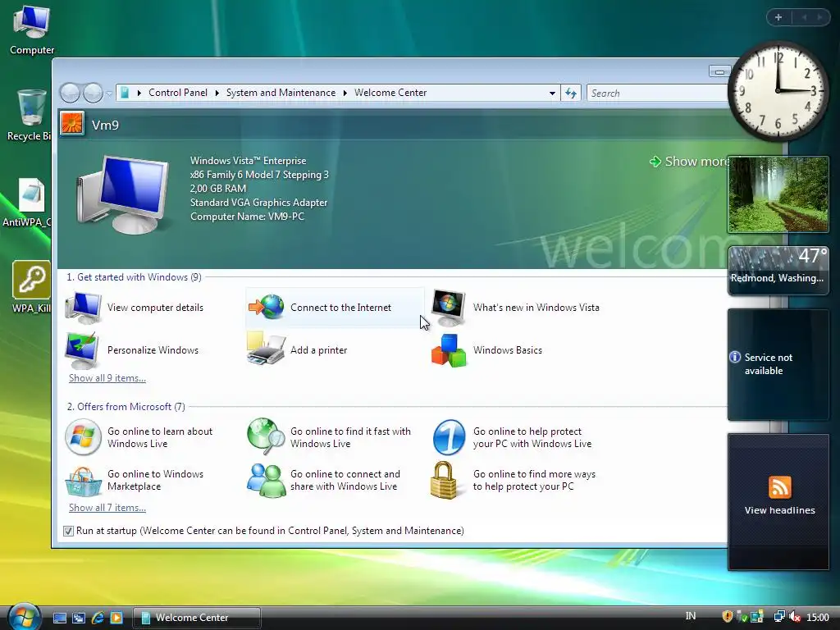Select the AntiWPA file on desktop
Image resolution: width=840 pixels, height=630 pixels.
point(28,203)
